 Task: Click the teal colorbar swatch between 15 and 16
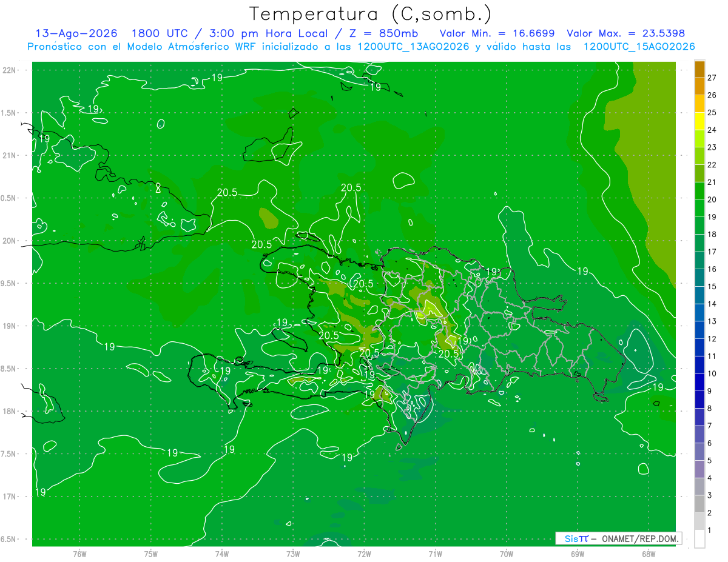(699, 278)
